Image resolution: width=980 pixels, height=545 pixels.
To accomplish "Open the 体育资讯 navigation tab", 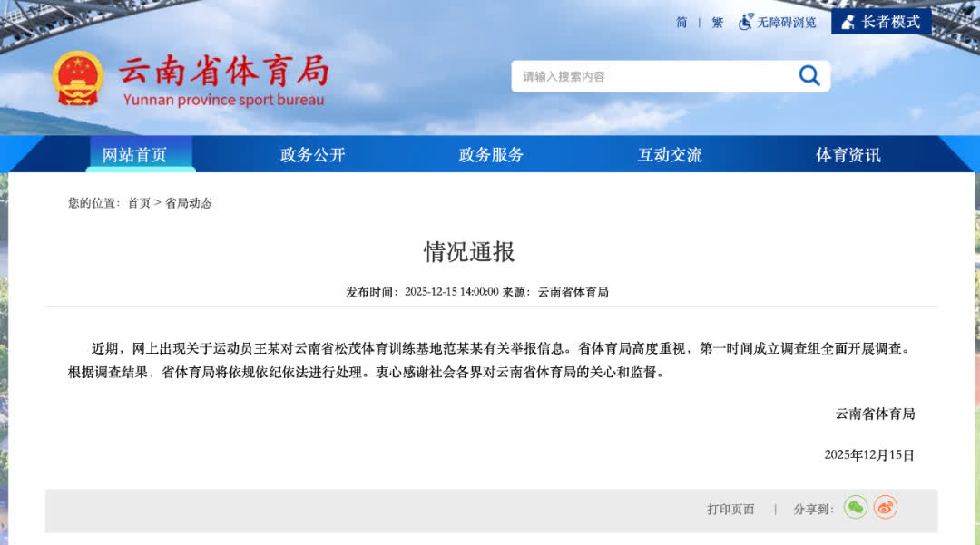I will [848, 155].
